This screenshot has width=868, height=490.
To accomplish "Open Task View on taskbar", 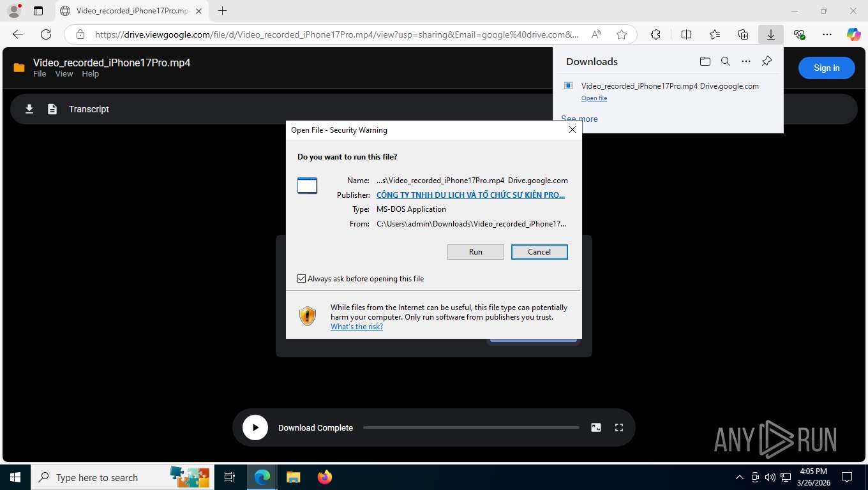I will click(x=230, y=477).
